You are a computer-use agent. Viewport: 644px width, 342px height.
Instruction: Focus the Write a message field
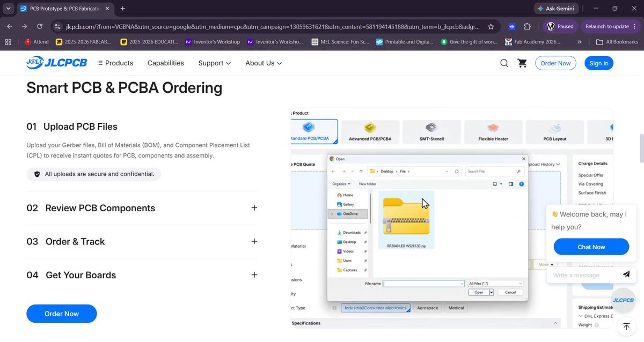click(583, 275)
